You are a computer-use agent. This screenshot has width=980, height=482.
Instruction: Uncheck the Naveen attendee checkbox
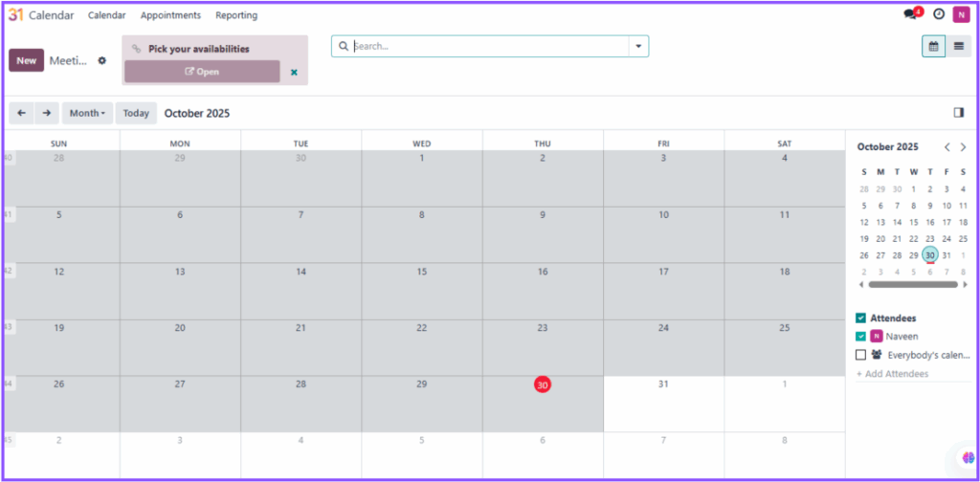(861, 336)
